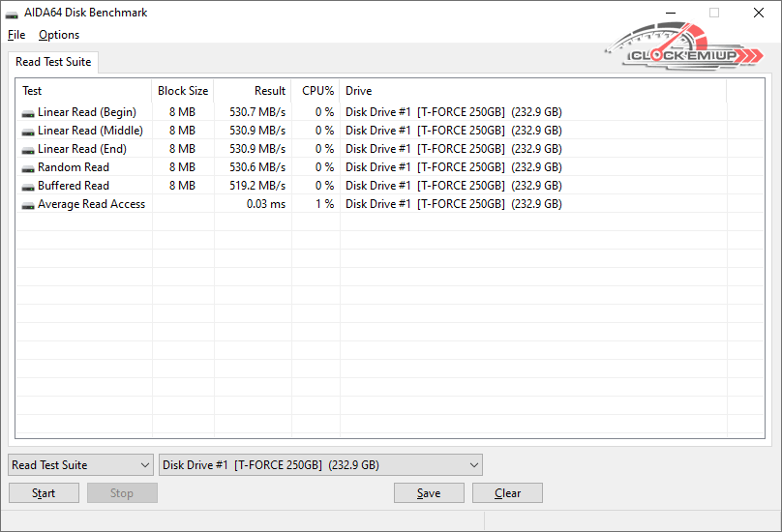Open the File menu

15,35
